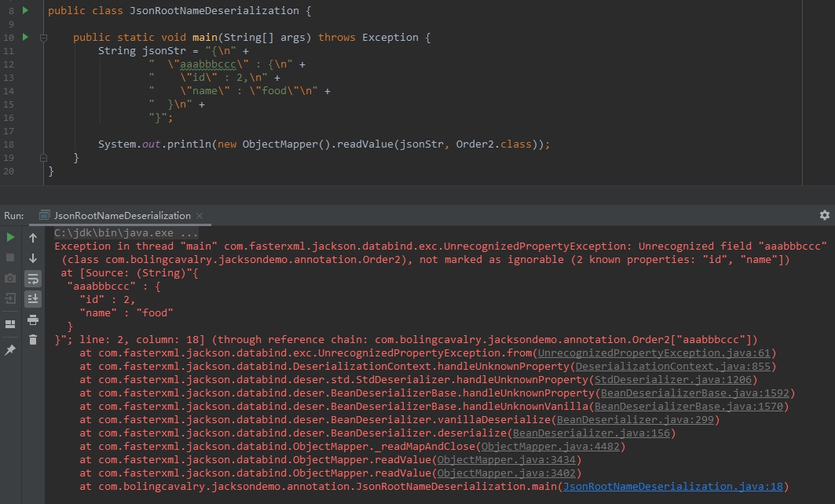
Task: Restore layout icon in Run sidebar
Action: 10,324
